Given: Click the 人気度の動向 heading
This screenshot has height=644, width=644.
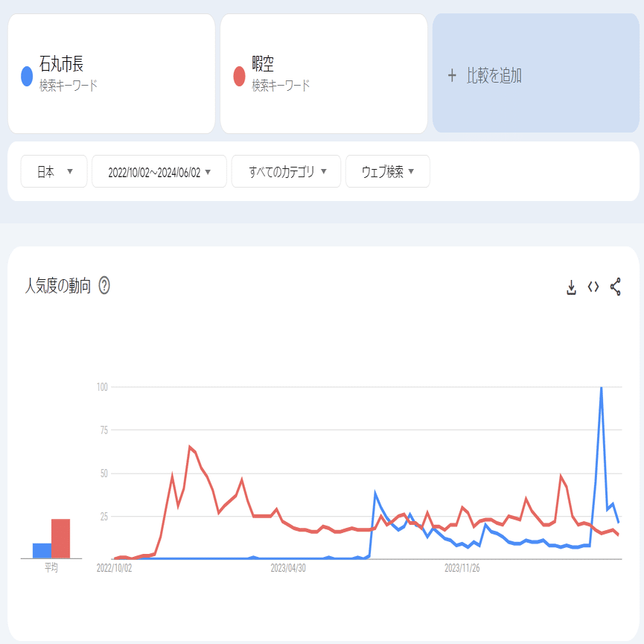Looking at the screenshot, I should [x=58, y=285].
